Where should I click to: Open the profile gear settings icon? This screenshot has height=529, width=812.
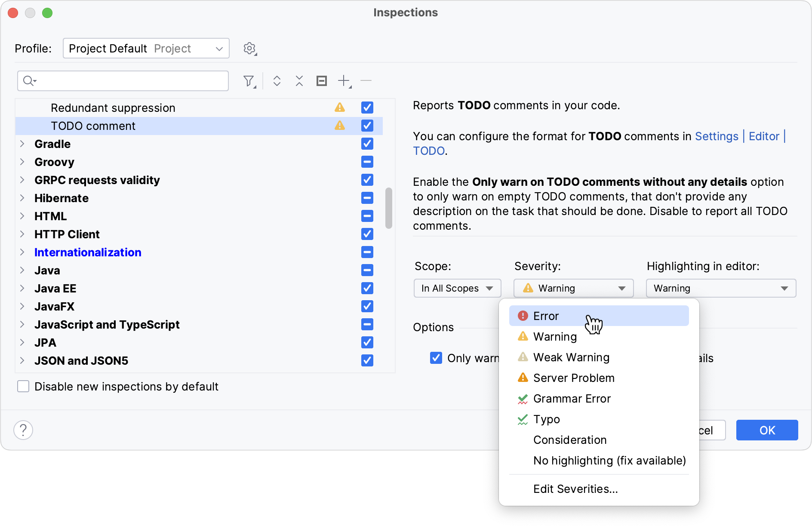(249, 49)
